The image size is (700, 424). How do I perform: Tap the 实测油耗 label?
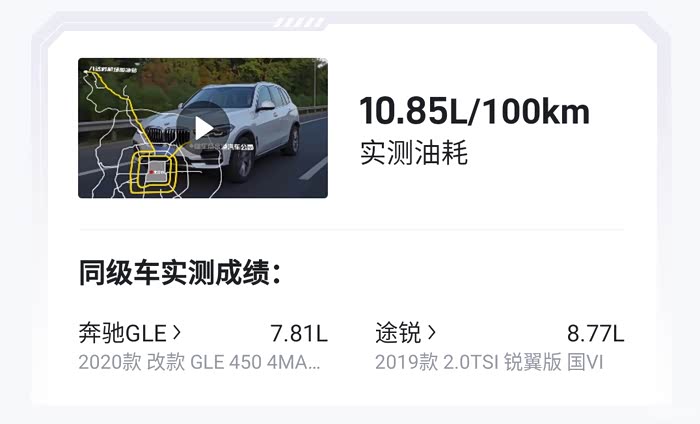coord(414,153)
